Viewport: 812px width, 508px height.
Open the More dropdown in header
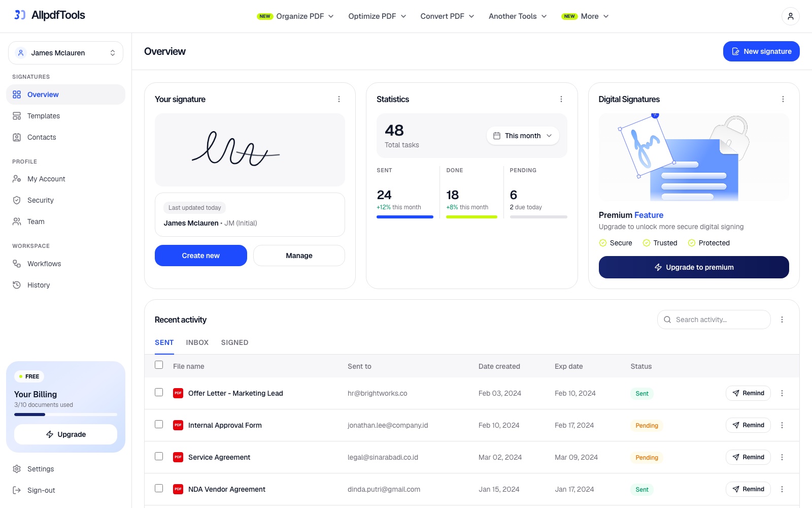click(x=585, y=16)
